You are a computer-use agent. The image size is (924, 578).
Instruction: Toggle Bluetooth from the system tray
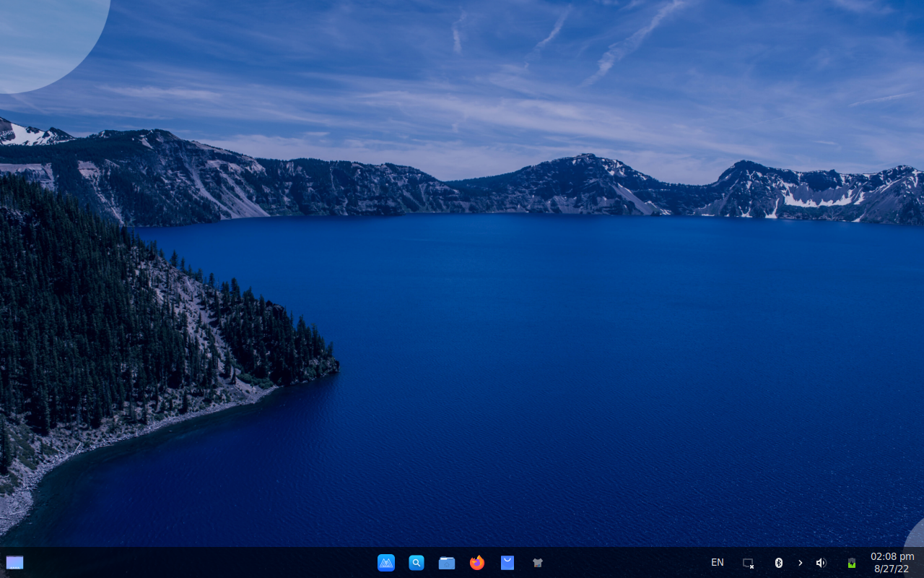pyautogui.click(x=778, y=563)
